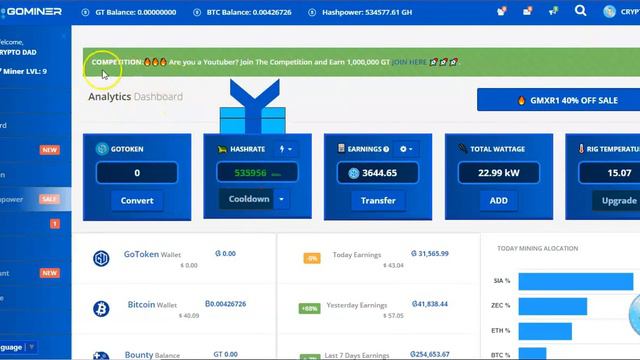Click the coin icon beside 3644.65
The height and width of the screenshot is (360, 640).
pyautogui.click(x=353, y=173)
